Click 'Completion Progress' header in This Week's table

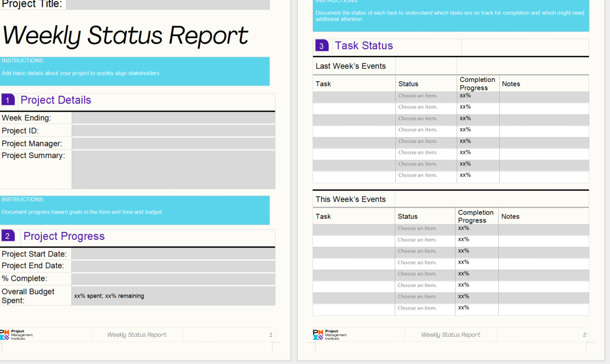(x=476, y=216)
